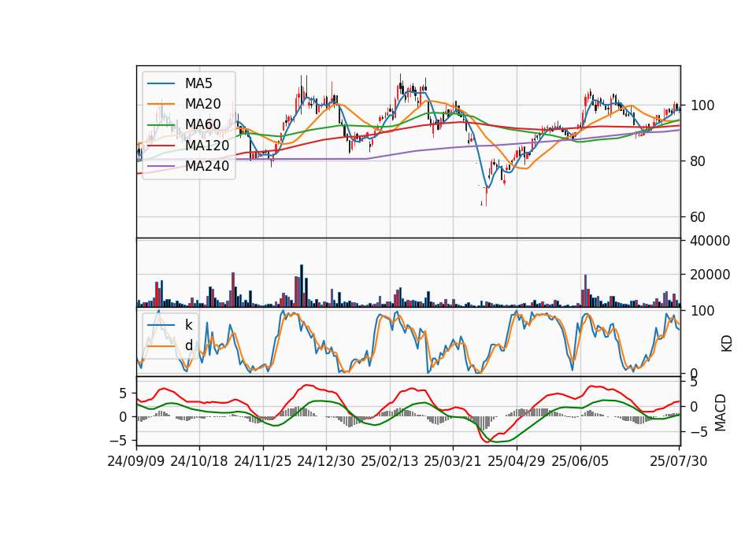This screenshot has height=543, width=756.
Task: Click the MACD axis title
Action: (x=721, y=412)
